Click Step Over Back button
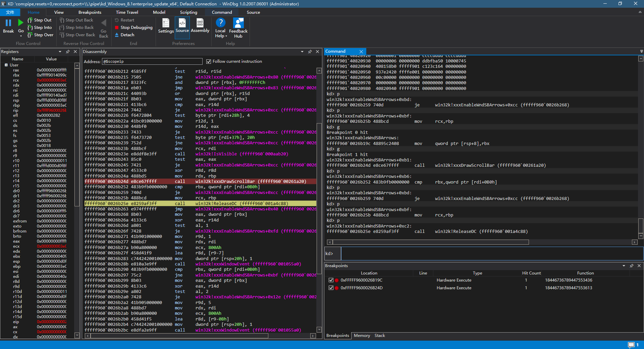Viewport: 644px width, 349px height. 77,35
